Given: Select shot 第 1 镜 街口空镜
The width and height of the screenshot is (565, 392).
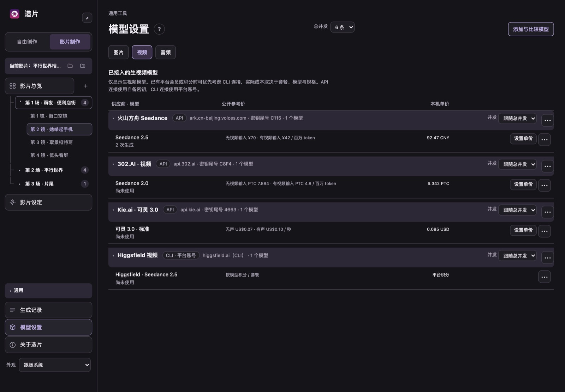Looking at the screenshot, I should click(59, 116).
